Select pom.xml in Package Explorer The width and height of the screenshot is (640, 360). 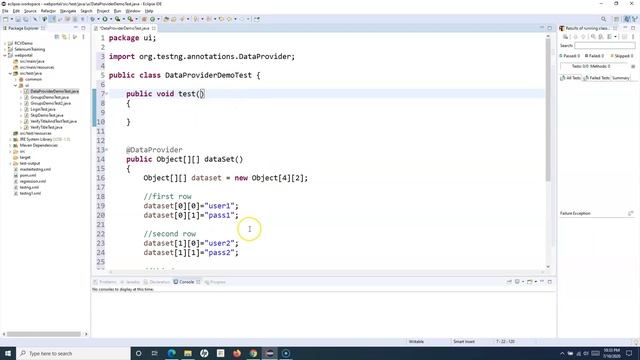(28, 175)
